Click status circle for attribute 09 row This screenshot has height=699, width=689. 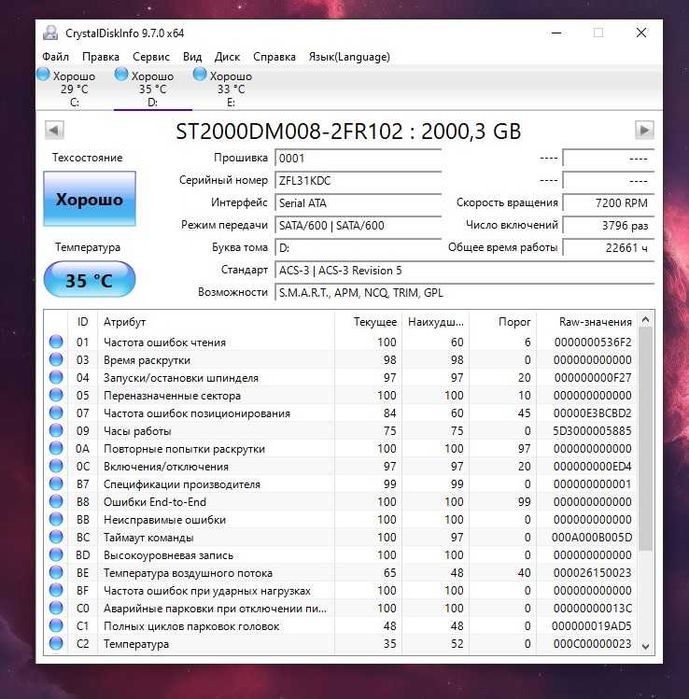pyautogui.click(x=56, y=431)
